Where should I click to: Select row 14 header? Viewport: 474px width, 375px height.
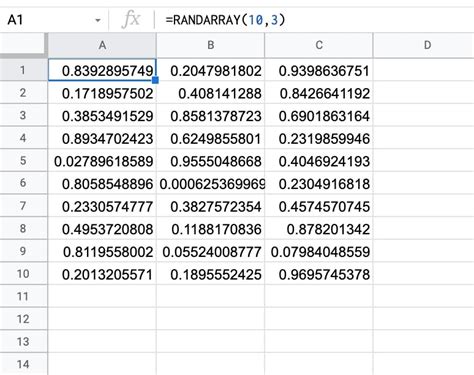tap(23, 364)
